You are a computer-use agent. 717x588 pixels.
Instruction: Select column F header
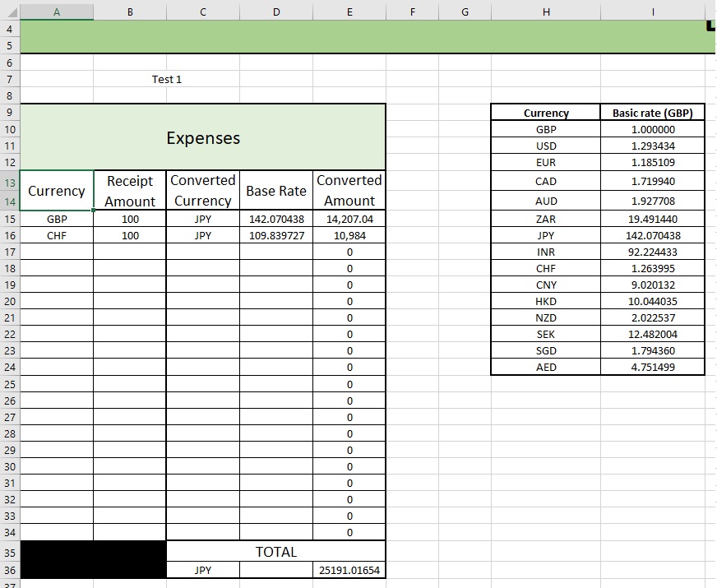pos(413,12)
